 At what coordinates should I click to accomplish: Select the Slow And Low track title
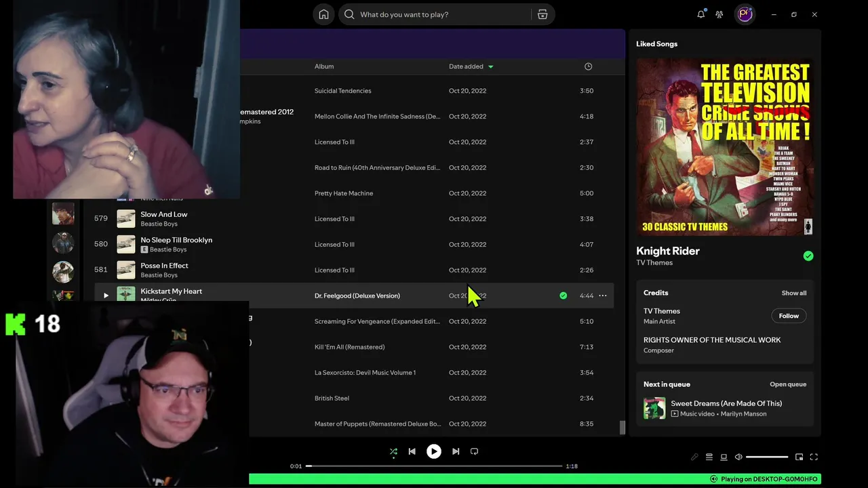click(163, 214)
